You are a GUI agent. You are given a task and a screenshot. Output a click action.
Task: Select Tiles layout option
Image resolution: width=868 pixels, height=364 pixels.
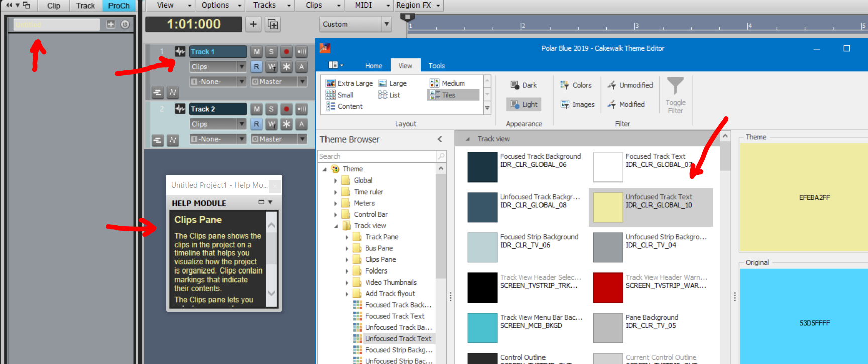point(453,95)
